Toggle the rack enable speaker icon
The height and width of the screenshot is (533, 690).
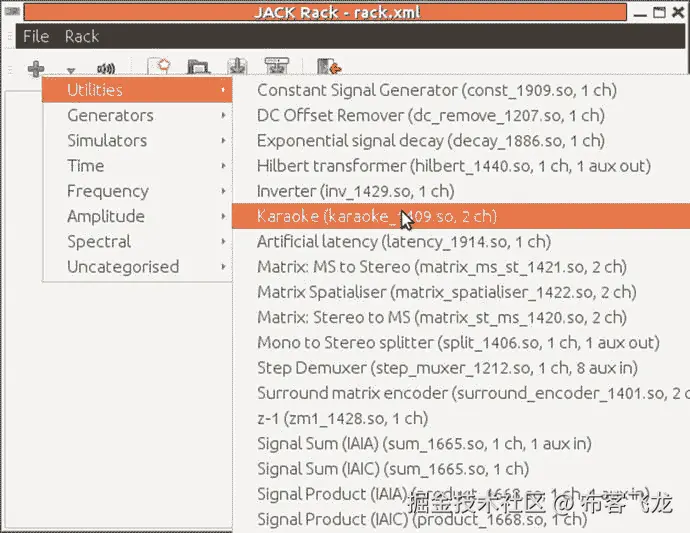click(106, 69)
